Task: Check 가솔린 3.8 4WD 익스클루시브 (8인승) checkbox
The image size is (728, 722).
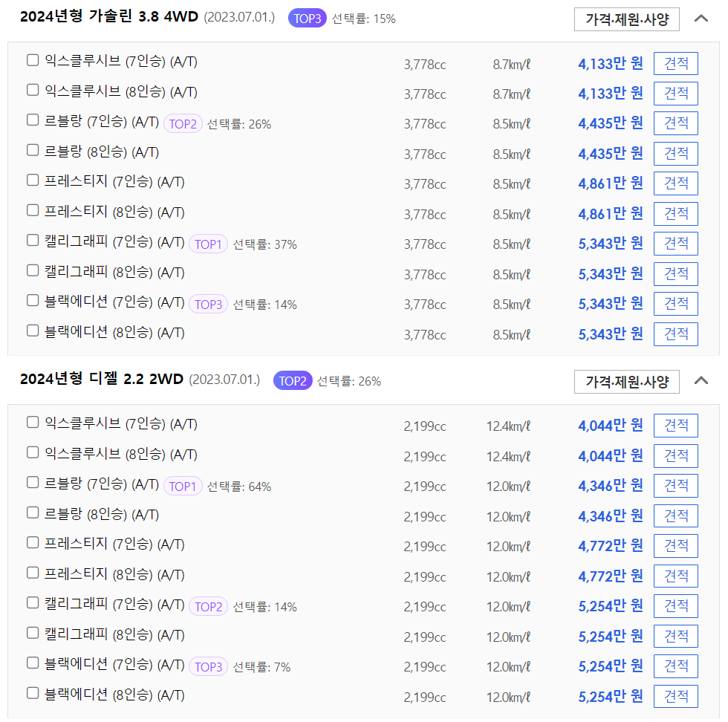Action: [x=33, y=90]
